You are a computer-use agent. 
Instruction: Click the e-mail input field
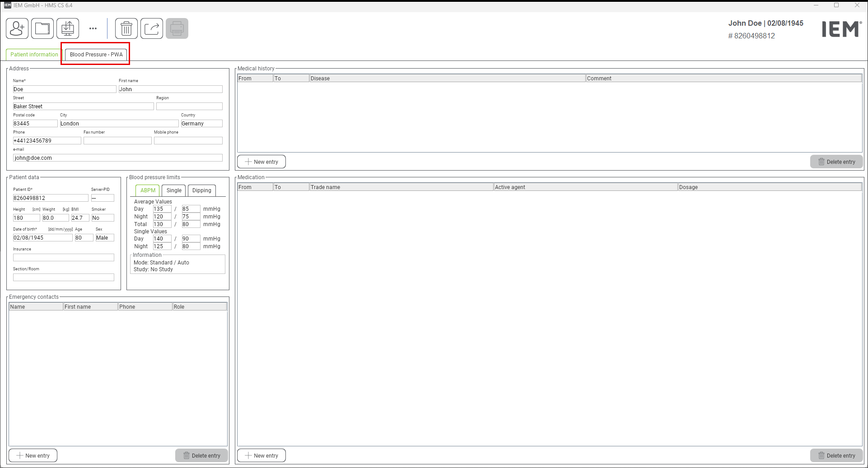[117, 158]
